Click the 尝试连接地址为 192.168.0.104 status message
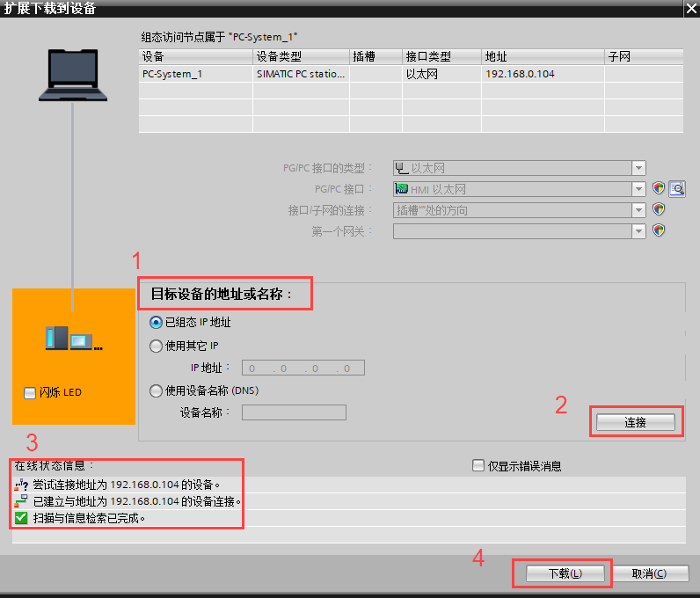 click(x=127, y=485)
